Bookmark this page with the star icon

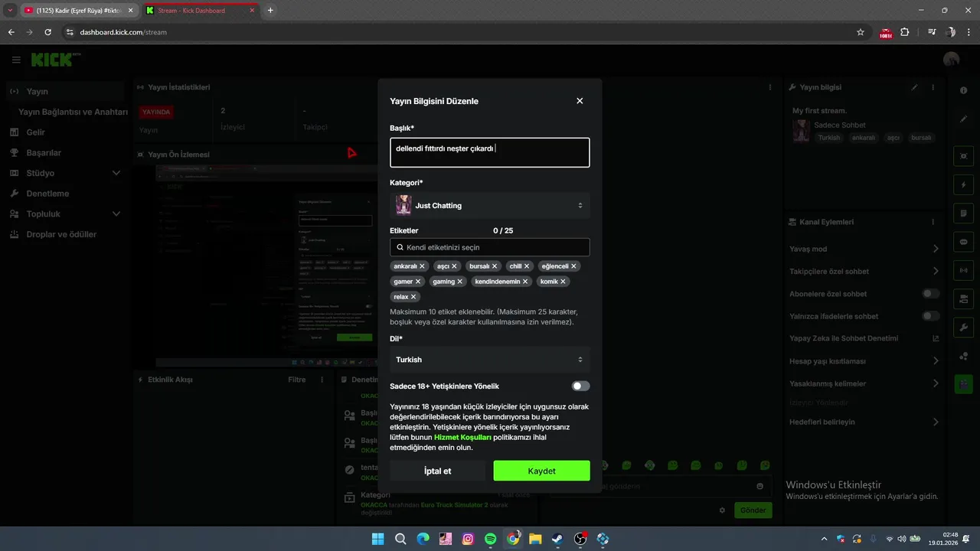pyautogui.click(x=861, y=32)
